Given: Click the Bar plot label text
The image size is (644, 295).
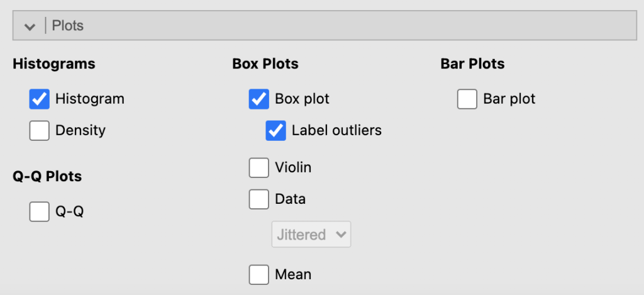Looking at the screenshot, I should [509, 99].
